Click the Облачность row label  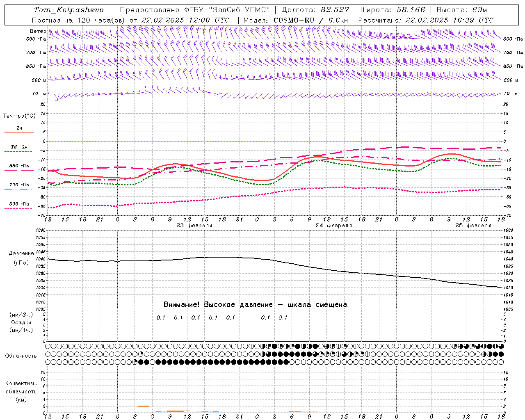[x=21, y=356]
